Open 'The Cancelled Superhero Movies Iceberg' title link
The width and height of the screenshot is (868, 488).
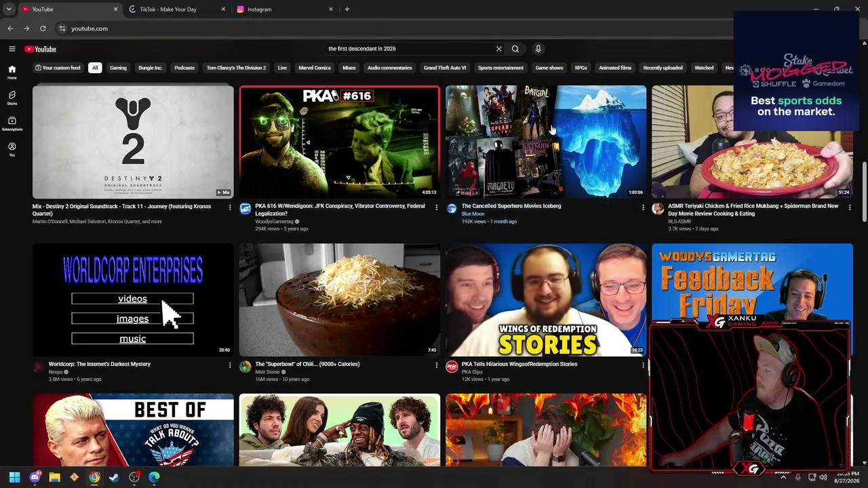(x=511, y=206)
